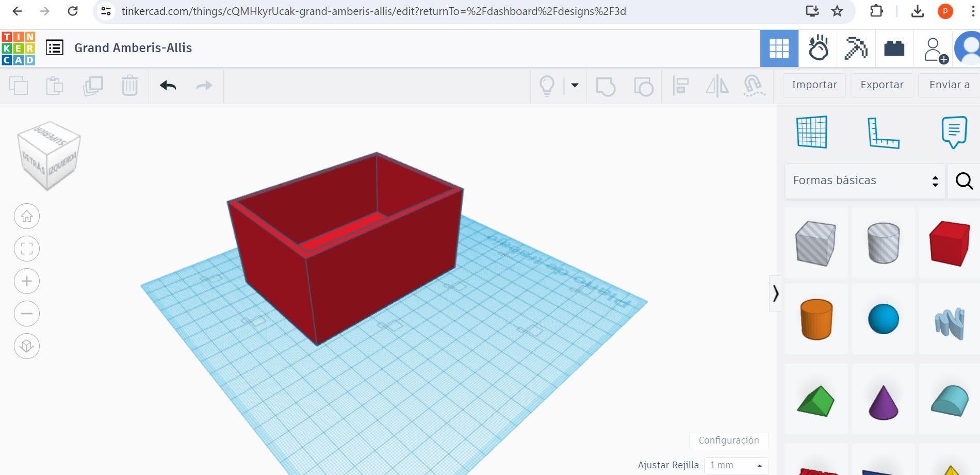Open the Notes tool
Screen dimensions: 980x475
954,132
